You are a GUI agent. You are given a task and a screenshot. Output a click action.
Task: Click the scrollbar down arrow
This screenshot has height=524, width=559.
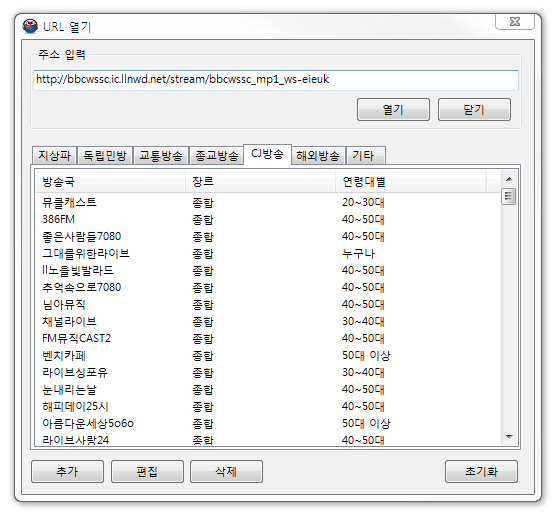click(x=509, y=437)
